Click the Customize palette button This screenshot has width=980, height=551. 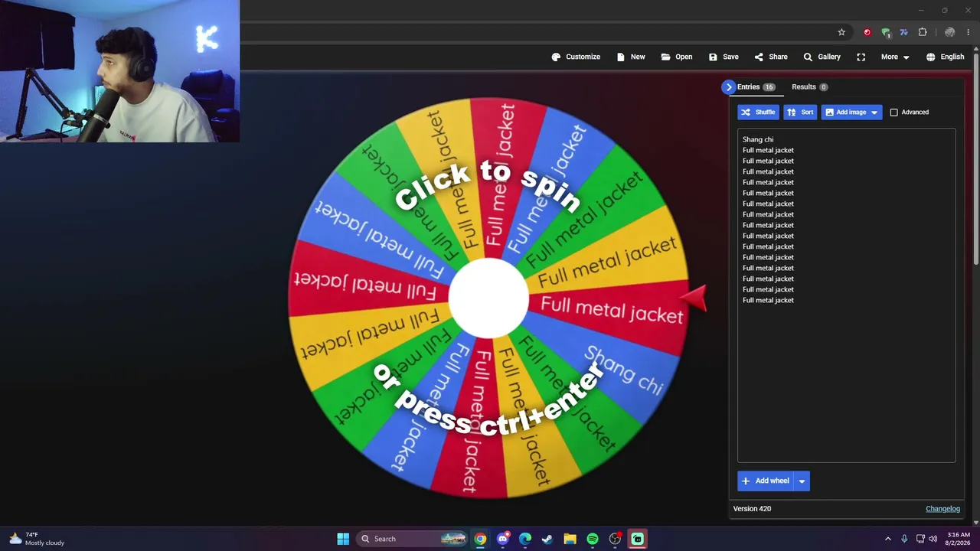tap(576, 57)
